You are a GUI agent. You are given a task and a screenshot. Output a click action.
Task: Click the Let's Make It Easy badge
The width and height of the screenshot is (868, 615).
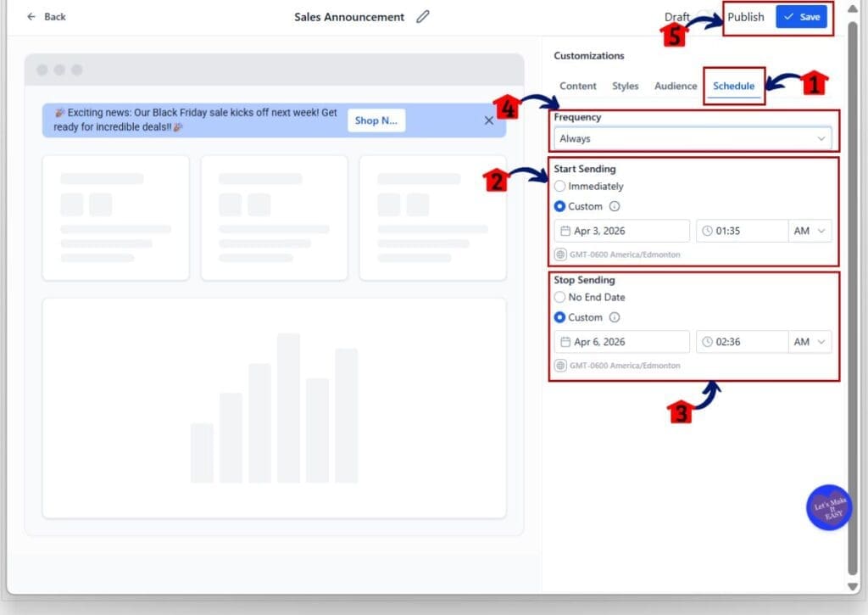828,508
